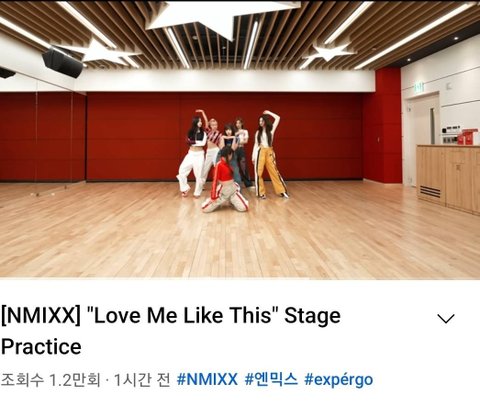The width and height of the screenshot is (480, 406).
Task: Click the red boxes on the counter
Action: [x=467, y=137]
